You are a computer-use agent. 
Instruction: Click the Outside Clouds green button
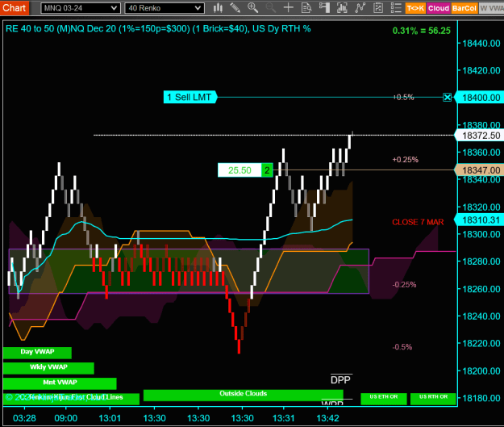244,396
